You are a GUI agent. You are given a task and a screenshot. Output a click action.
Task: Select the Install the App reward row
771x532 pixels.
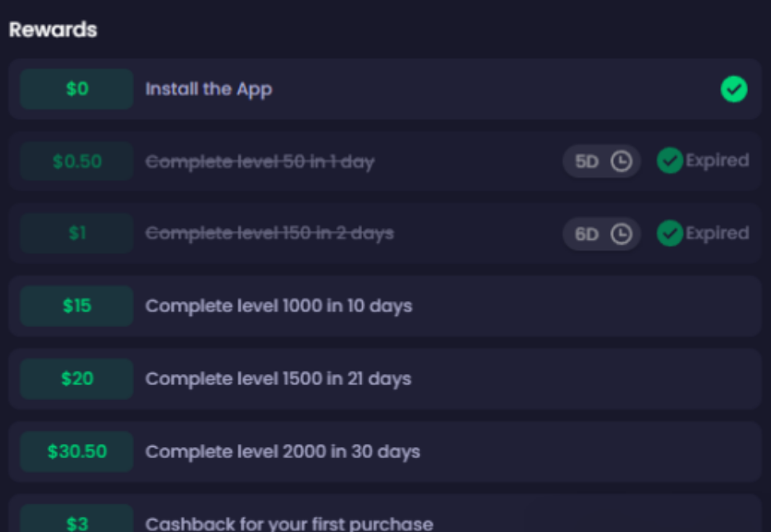tap(385, 89)
